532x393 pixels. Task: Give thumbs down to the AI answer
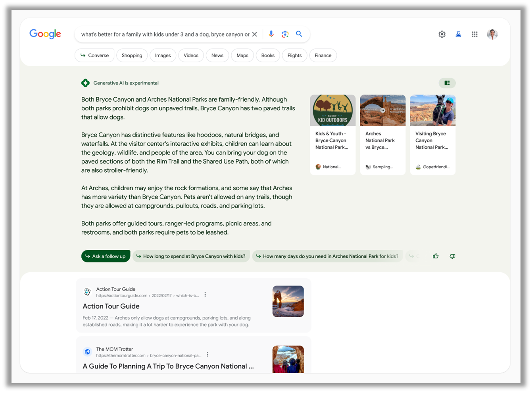[452, 256]
